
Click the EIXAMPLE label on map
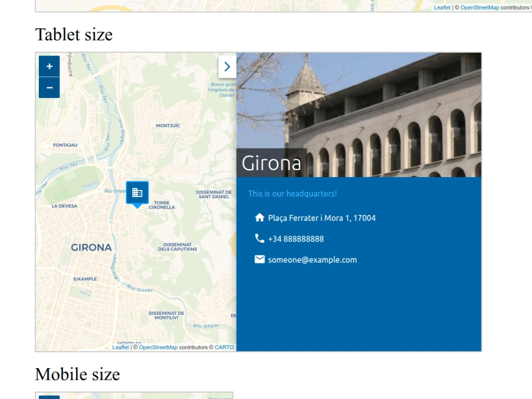[x=85, y=279]
